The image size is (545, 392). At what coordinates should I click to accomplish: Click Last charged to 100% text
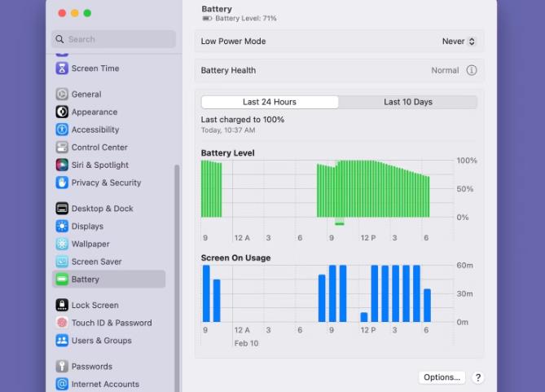pos(243,120)
